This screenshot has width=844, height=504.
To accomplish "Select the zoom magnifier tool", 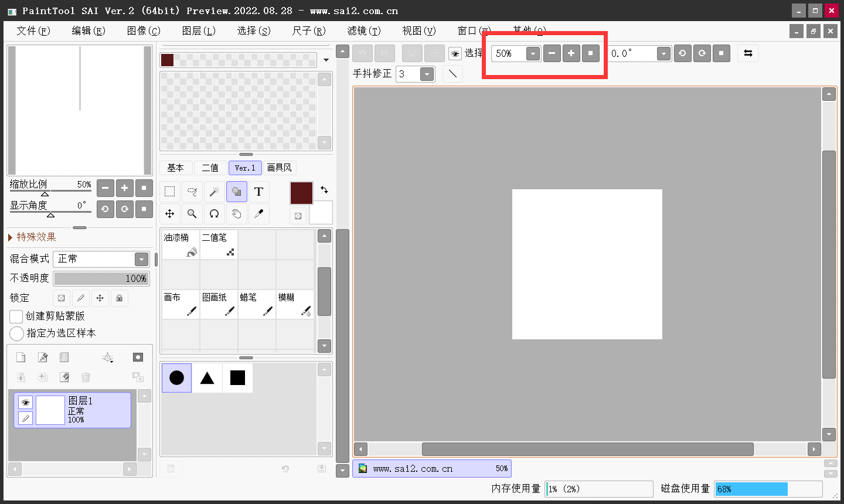I will 192,214.
